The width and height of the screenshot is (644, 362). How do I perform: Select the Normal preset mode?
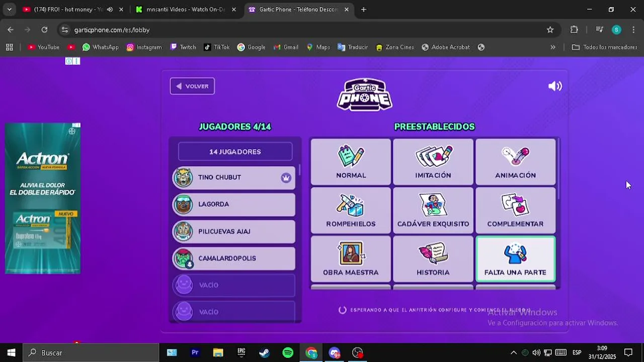pyautogui.click(x=351, y=162)
